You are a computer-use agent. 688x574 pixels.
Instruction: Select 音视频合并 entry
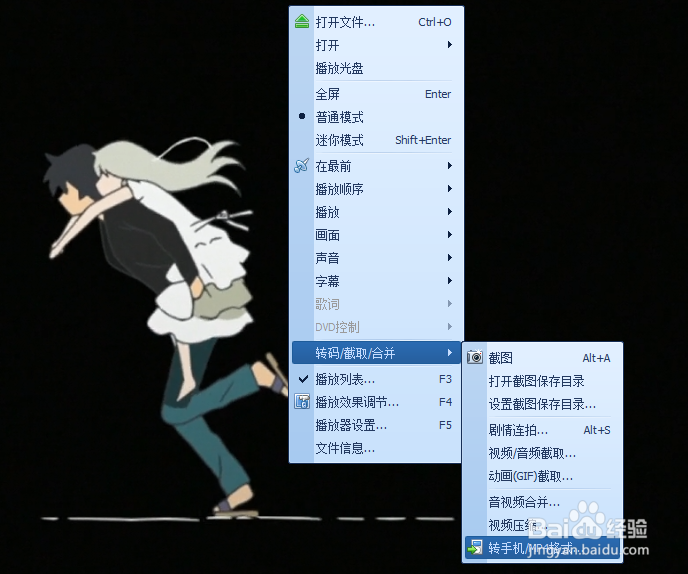(x=542, y=502)
